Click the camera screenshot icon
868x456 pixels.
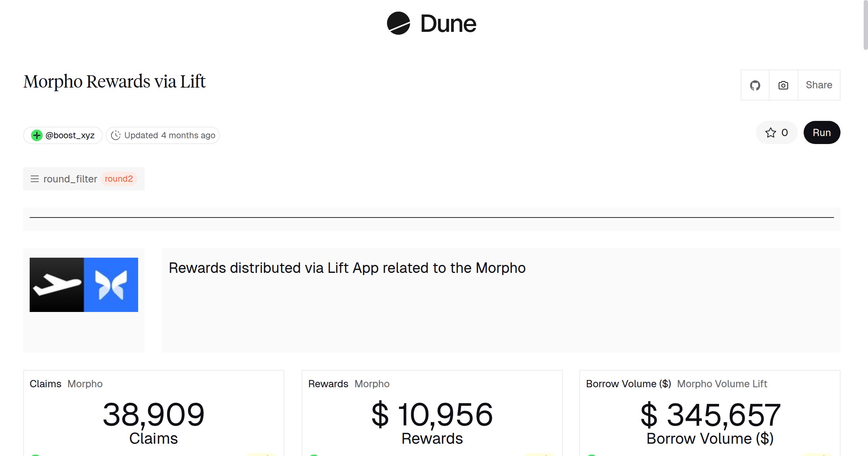click(783, 85)
